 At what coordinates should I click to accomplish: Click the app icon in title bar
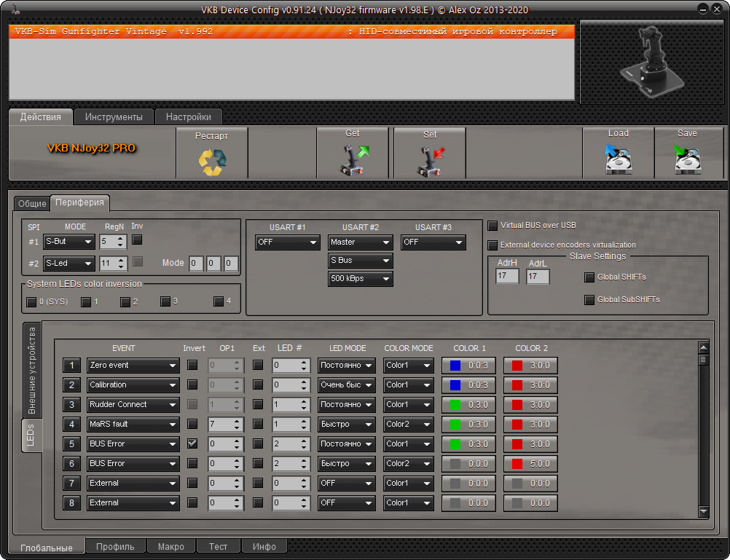pos(15,9)
